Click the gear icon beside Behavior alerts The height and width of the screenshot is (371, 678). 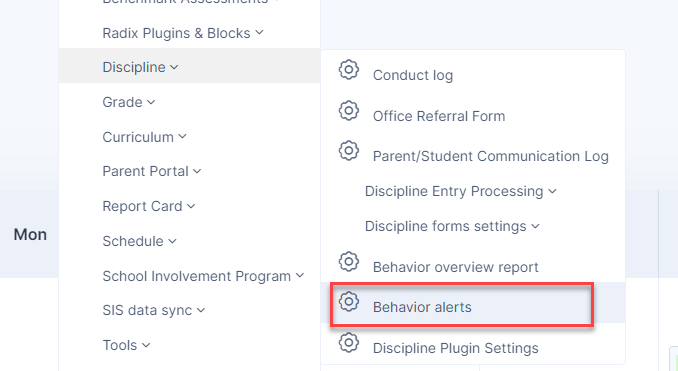349,301
